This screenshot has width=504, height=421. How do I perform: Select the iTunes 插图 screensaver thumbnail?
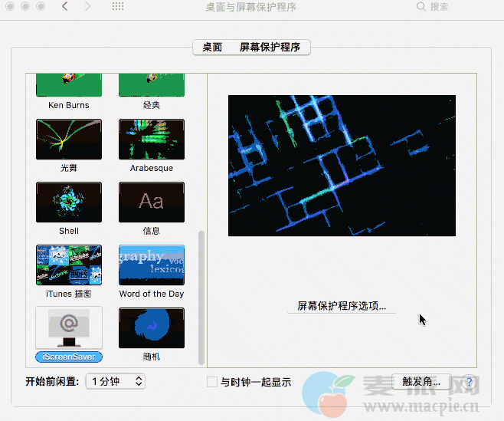click(69, 265)
